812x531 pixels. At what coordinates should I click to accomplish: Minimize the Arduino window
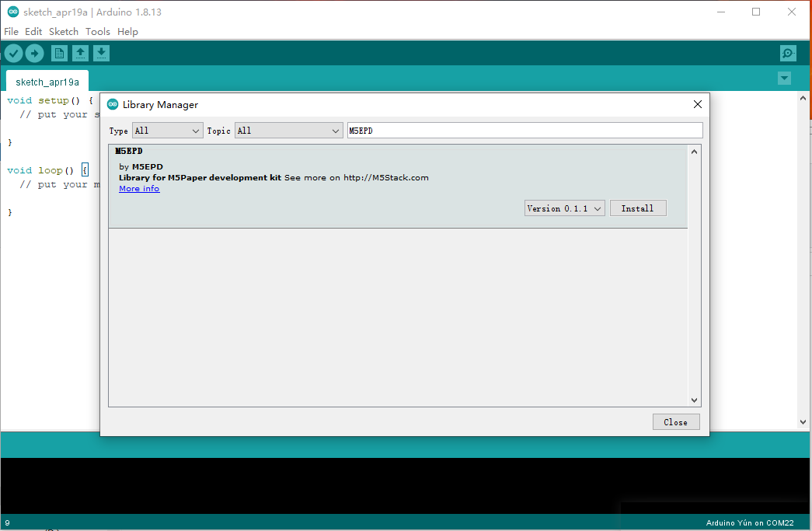[x=721, y=12]
